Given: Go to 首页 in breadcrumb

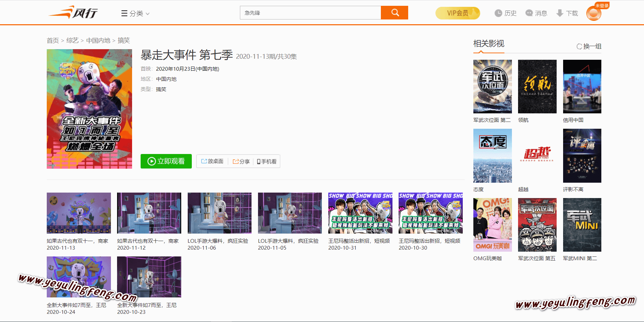Looking at the screenshot, I should click(53, 40).
